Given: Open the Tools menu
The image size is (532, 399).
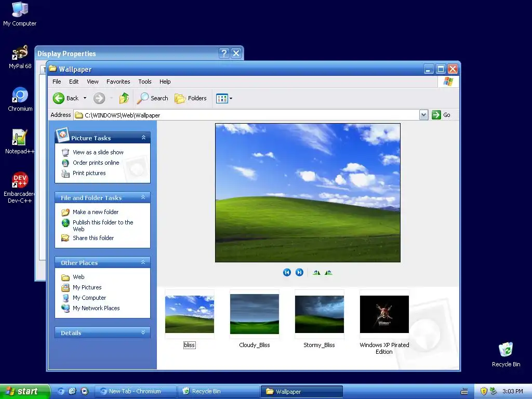Looking at the screenshot, I should click(145, 82).
